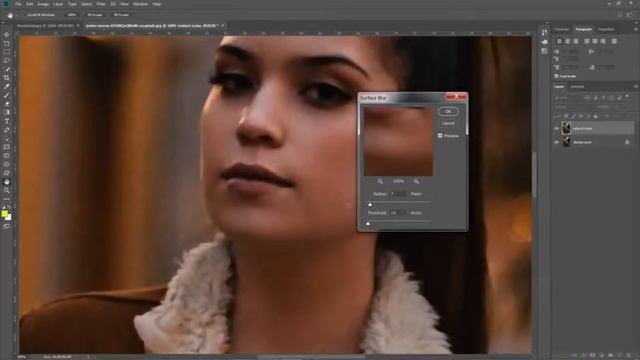Open the File menu

click(18, 4)
